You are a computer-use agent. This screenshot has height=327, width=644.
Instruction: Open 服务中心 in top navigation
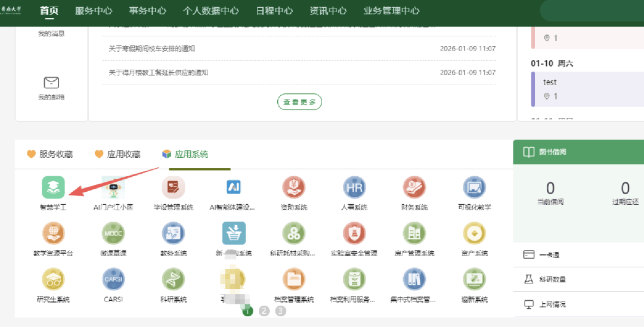(94, 11)
